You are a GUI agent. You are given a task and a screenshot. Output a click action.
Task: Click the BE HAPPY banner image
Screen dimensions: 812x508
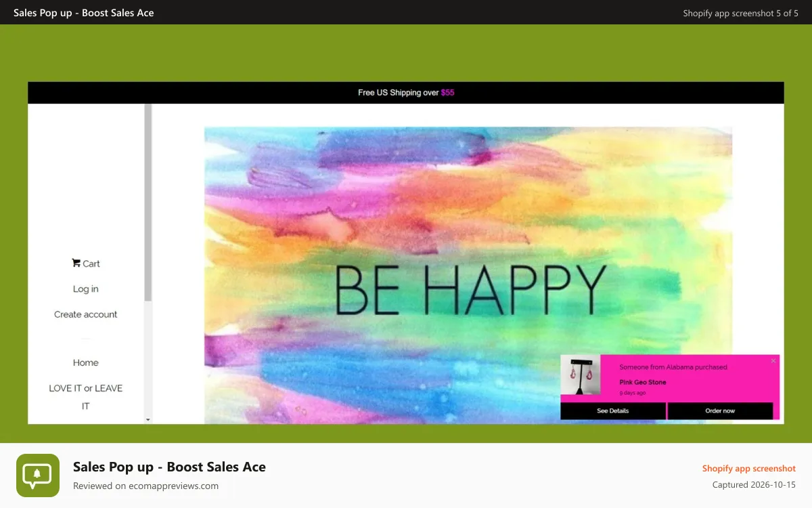pos(468,275)
